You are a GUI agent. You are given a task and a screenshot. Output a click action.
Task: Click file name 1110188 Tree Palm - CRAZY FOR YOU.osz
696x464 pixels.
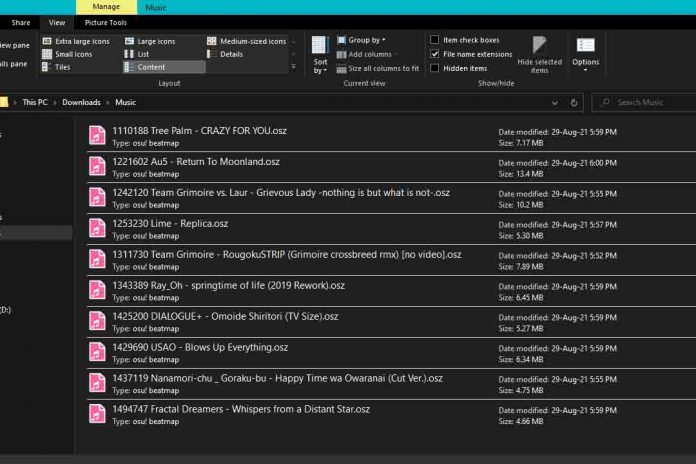pos(199,131)
